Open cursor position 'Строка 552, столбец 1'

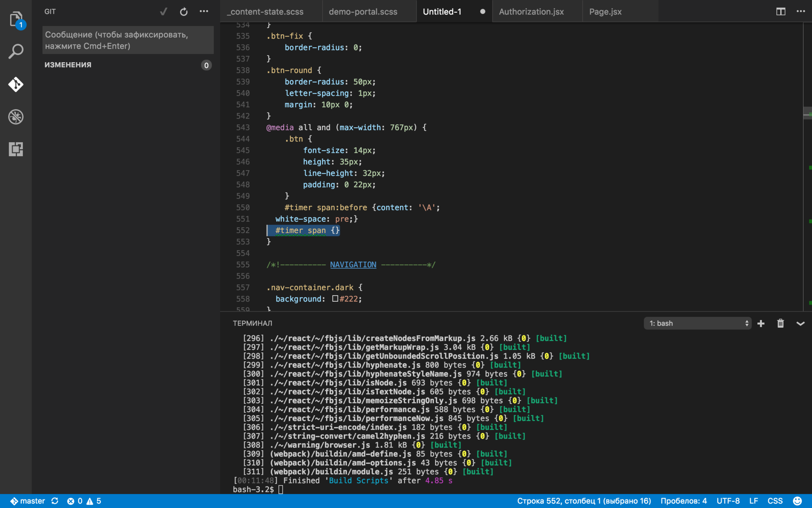[x=584, y=501]
